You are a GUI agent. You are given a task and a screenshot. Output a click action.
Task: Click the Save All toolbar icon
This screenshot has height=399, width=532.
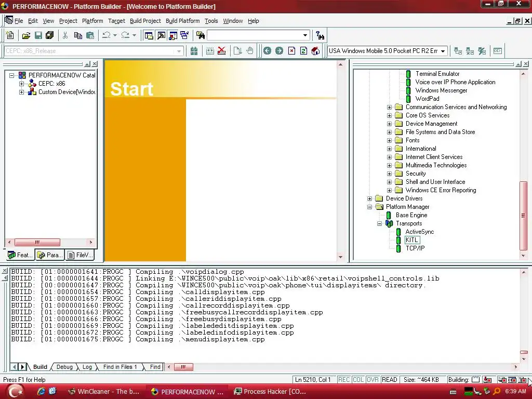50,35
